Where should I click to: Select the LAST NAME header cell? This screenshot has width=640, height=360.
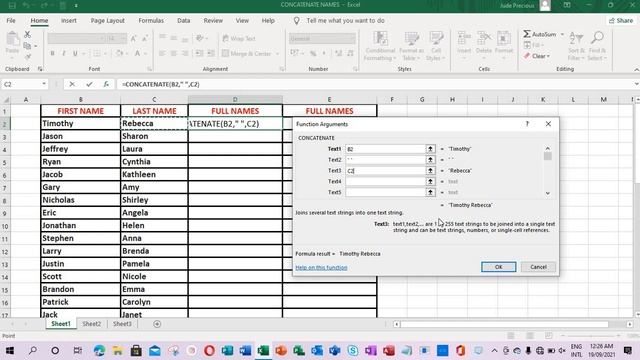click(x=154, y=111)
